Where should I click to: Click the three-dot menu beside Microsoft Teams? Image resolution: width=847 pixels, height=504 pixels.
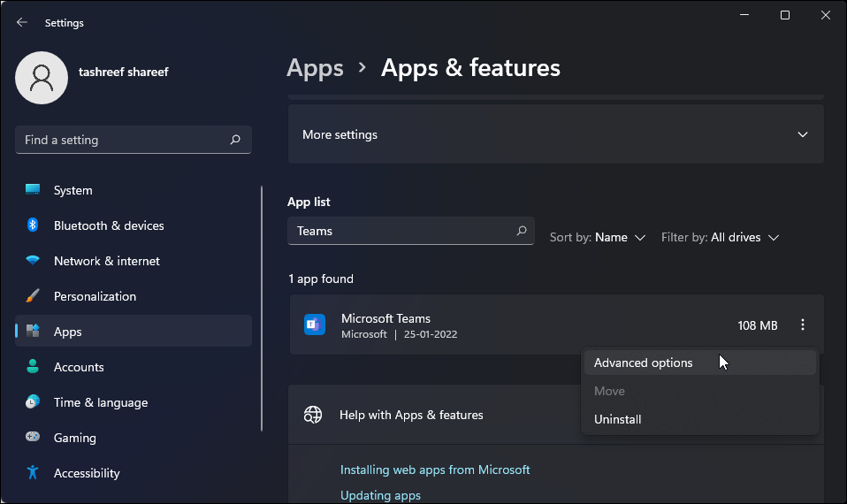pyautogui.click(x=803, y=325)
